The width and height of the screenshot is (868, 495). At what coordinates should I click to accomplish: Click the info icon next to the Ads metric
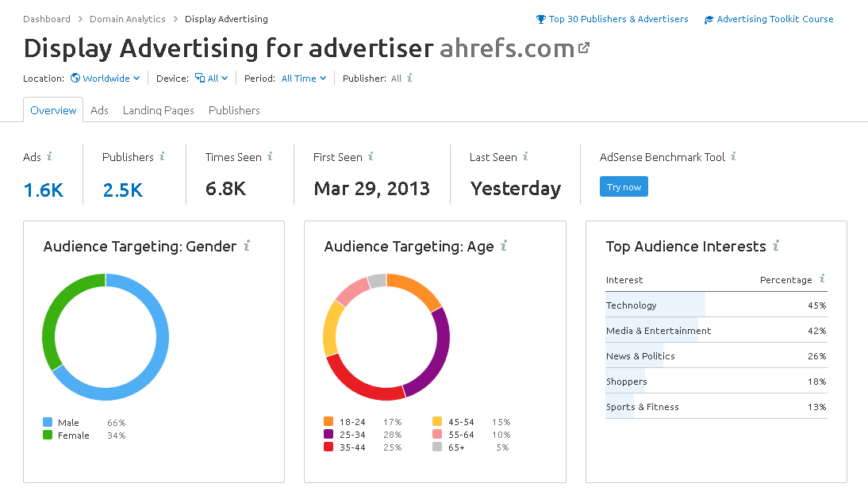click(x=50, y=157)
